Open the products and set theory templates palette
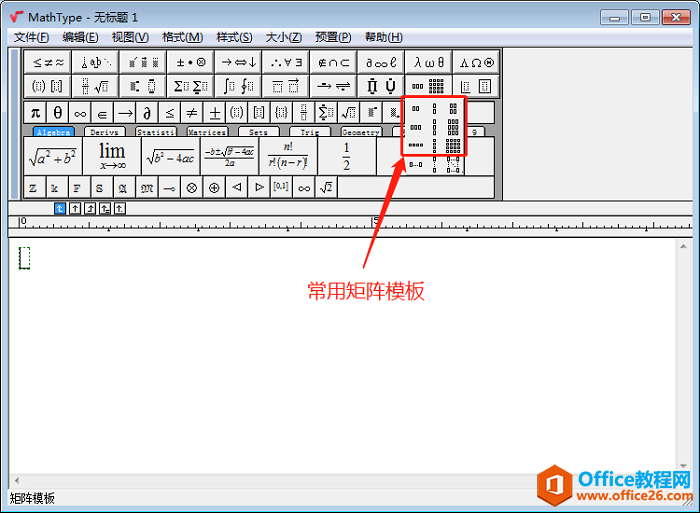The image size is (700, 513). click(x=381, y=86)
